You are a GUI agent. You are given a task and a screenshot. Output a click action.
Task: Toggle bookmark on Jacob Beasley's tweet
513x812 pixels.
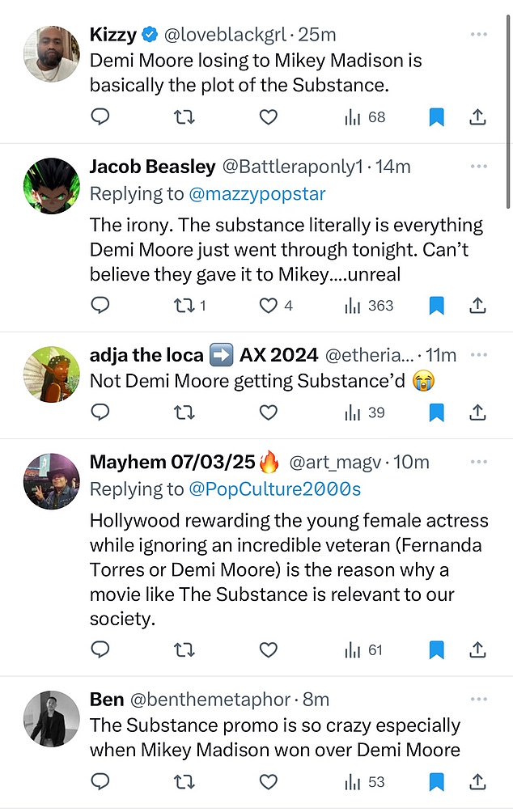(x=436, y=306)
